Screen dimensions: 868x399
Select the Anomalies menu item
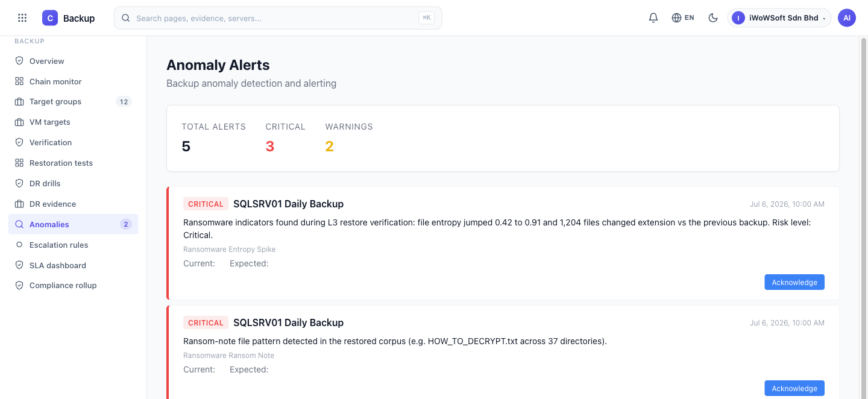pos(73,225)
